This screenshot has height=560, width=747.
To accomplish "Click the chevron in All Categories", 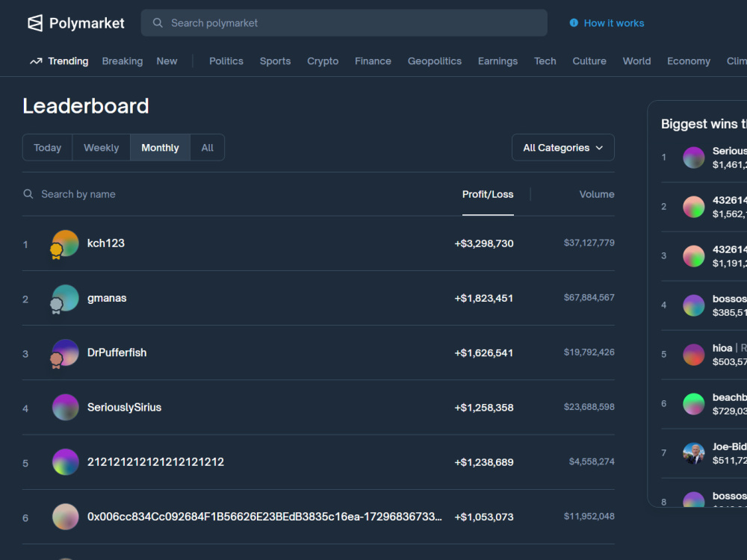I will click(x=599, y=148).
